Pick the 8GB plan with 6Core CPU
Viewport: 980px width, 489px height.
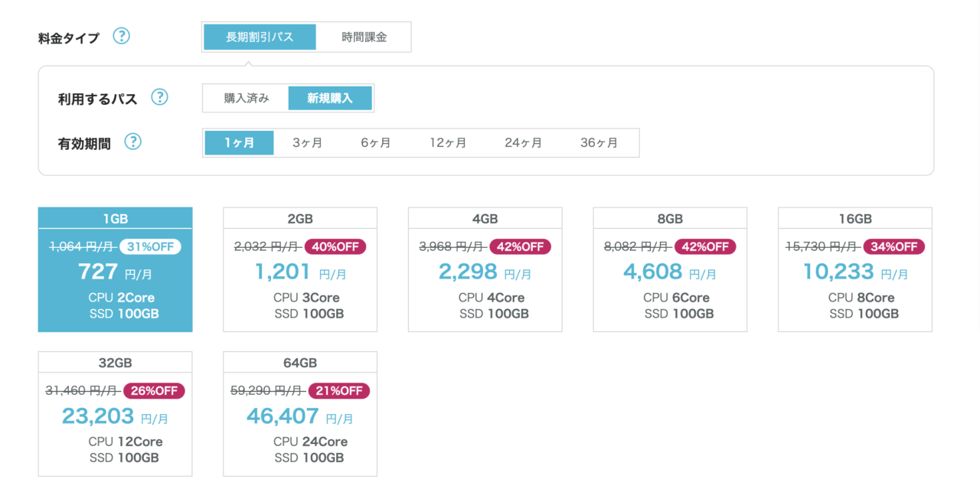point(669,269)
